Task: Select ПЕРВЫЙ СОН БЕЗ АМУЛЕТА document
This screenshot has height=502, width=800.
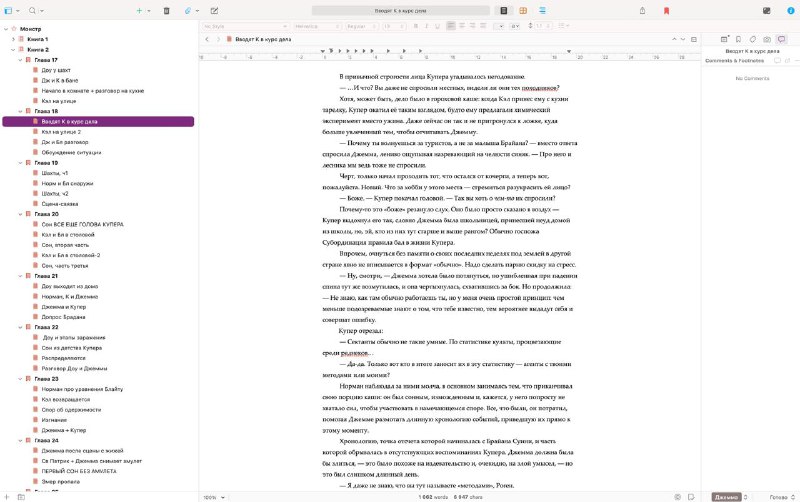Action: [79, 471]
